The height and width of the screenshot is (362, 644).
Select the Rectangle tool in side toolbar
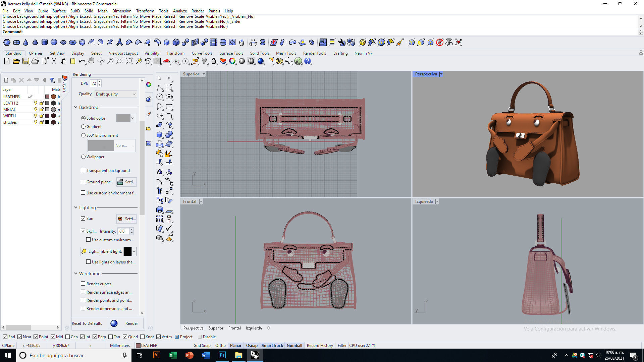point(169,106)
